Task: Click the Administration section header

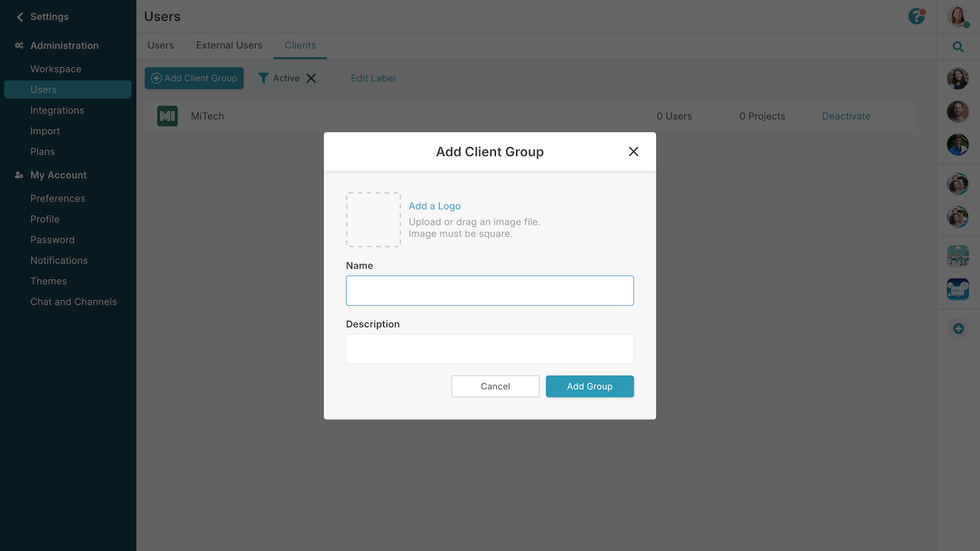Action: pos(64,45)
